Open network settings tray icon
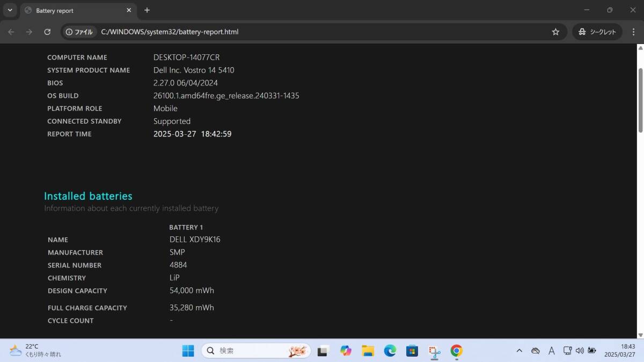 (x=567, y=351)
